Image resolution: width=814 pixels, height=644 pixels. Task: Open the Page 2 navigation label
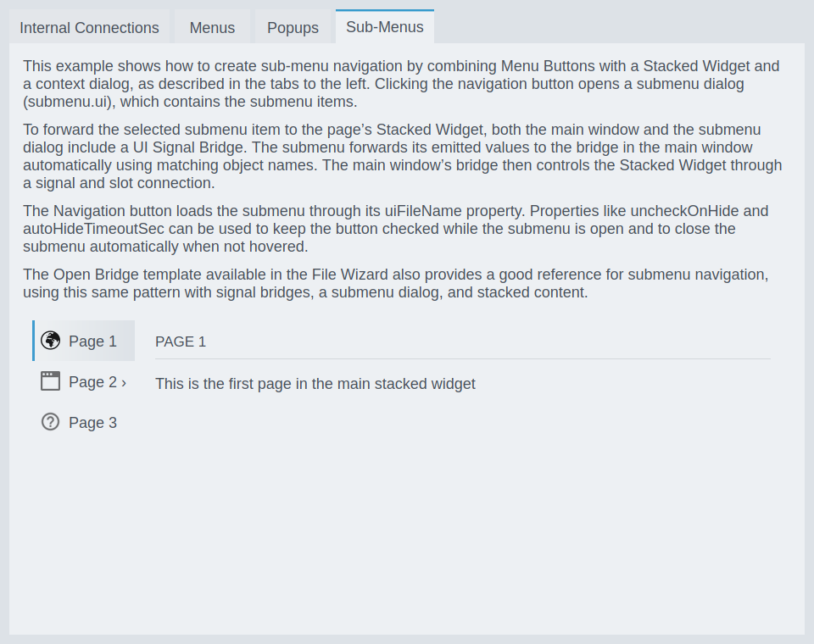click(x=92, y=382)
